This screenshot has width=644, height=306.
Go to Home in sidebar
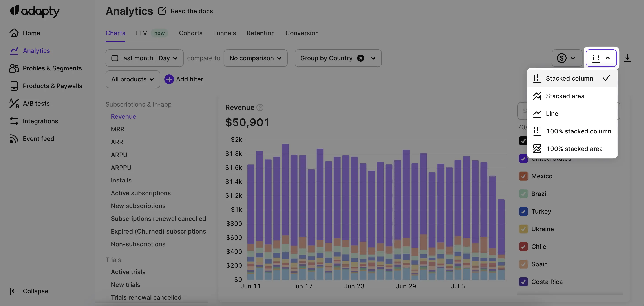pyautogui.click(x=31, y=33)
